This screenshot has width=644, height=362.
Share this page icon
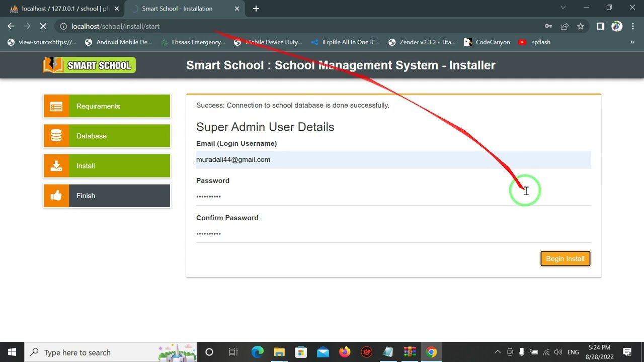(565, 26)
